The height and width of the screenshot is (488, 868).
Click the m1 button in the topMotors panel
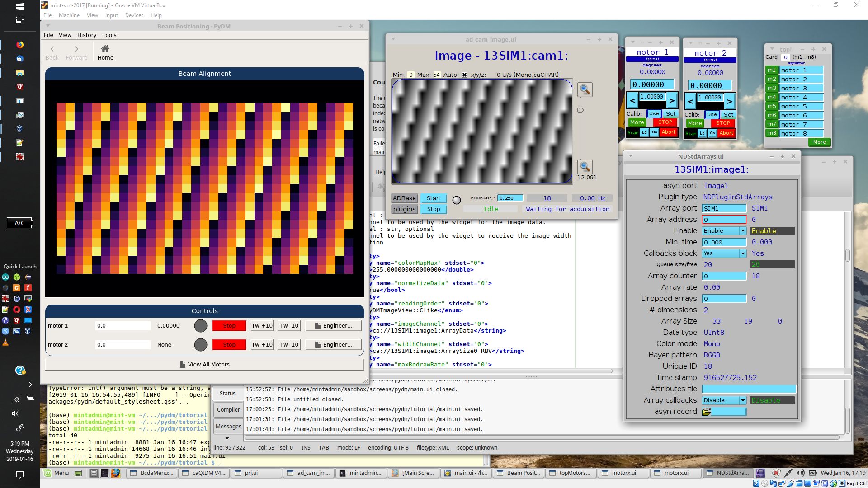(x=772, y=70)
